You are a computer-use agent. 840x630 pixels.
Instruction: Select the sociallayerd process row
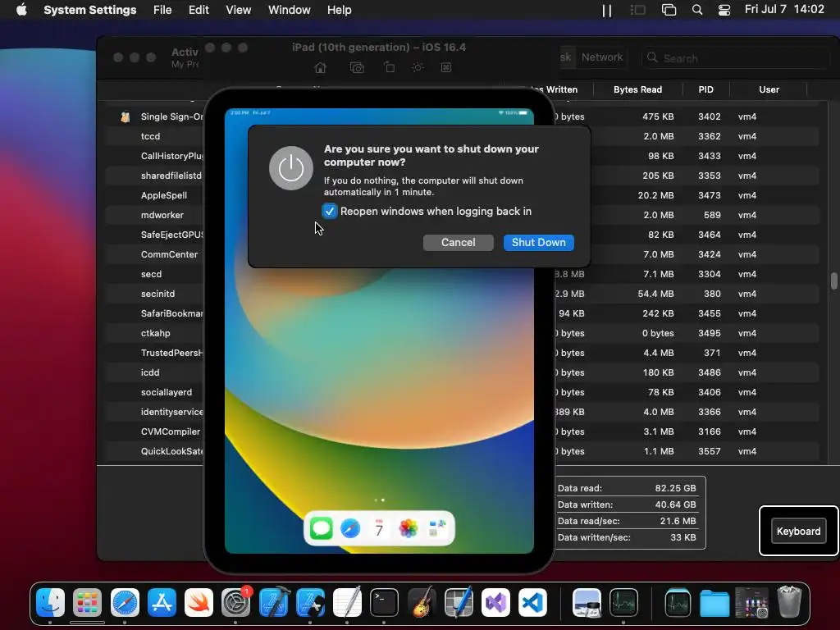coord(462,392)
